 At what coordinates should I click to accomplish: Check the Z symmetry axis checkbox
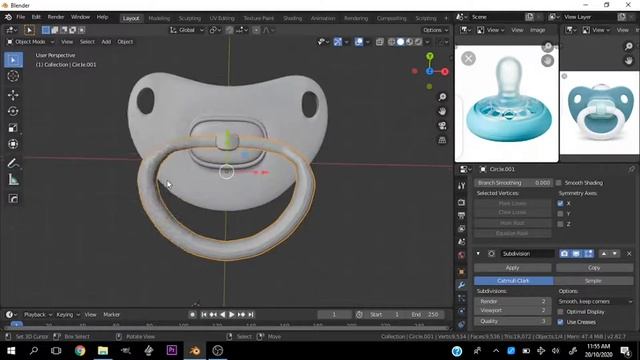pyautogui.click(x=560, y=224)
